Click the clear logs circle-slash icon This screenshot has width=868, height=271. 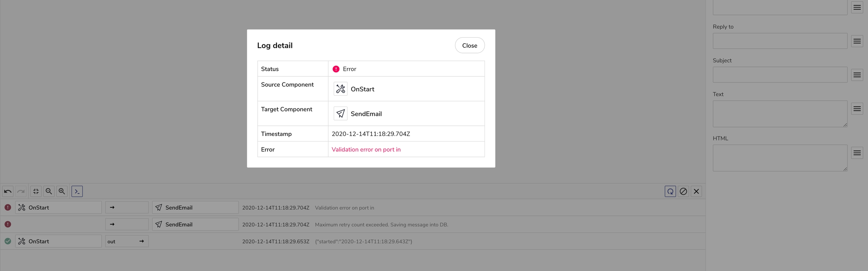pos(683,191)
